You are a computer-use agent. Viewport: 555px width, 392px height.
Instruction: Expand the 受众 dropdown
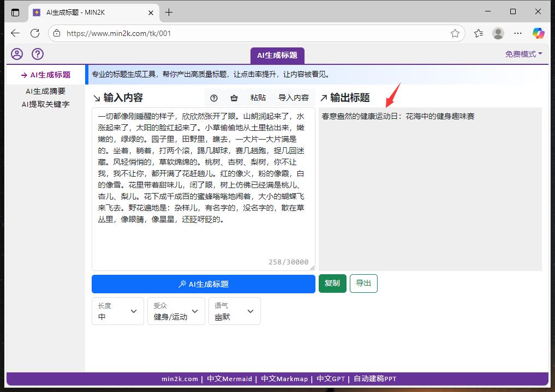pyautogui.click(x=176, y=311)
